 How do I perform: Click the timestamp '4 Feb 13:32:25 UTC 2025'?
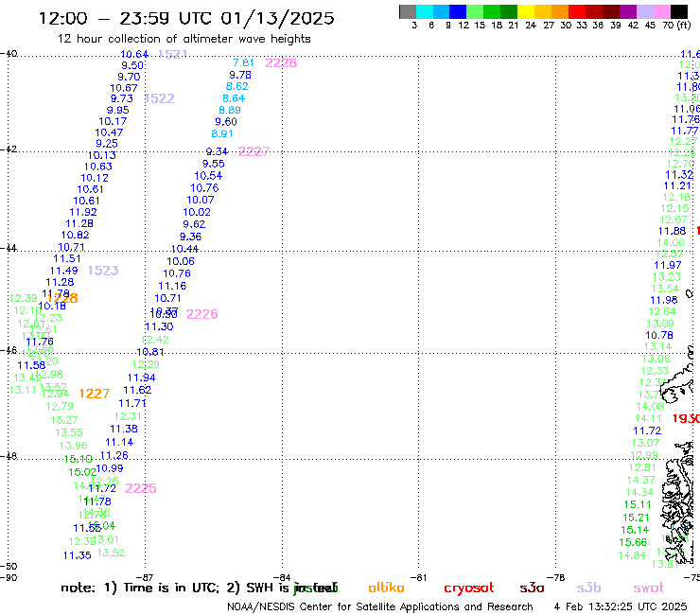(621, 606)
